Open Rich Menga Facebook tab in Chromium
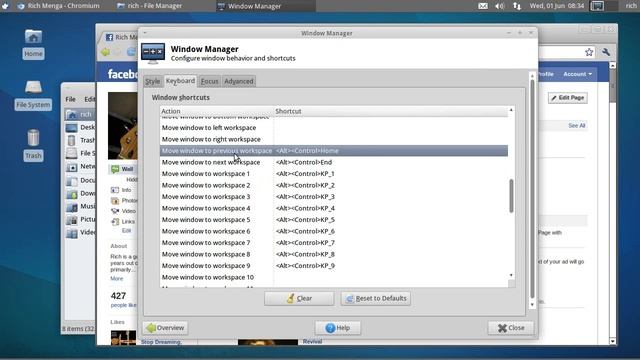The image size is (640, 360). point(120,37)
